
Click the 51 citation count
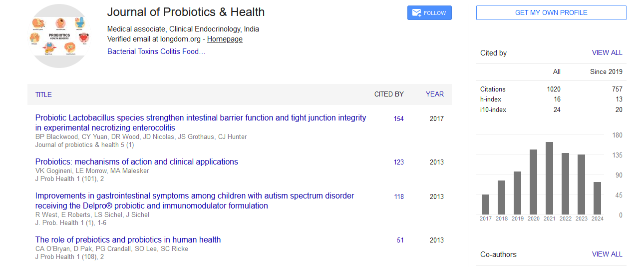[400, 240]
